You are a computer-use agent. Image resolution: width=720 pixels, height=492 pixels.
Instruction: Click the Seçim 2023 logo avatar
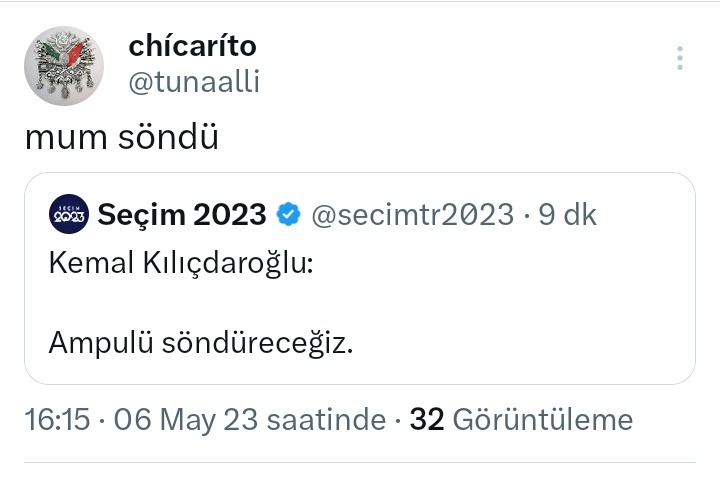tap(69, 214)
